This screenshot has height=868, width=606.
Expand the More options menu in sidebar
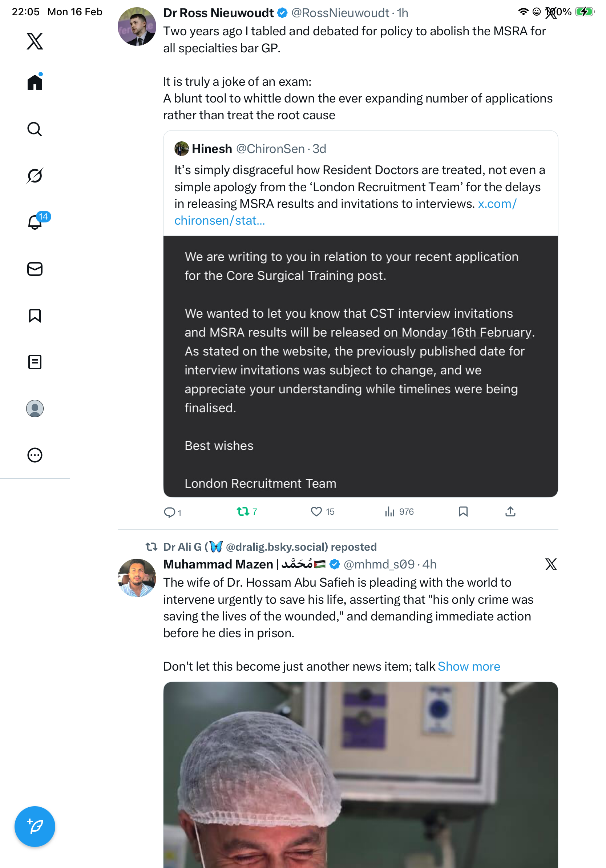point(35,455)
